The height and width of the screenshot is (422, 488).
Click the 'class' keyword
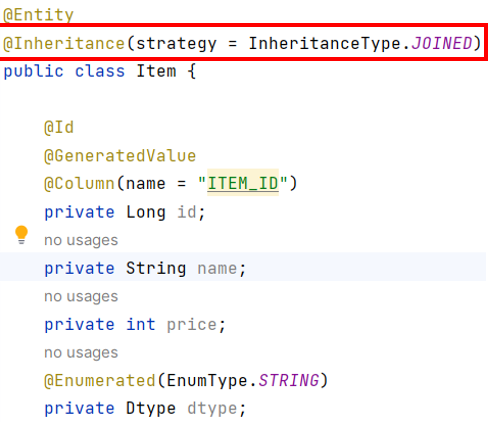pos(100,71)
